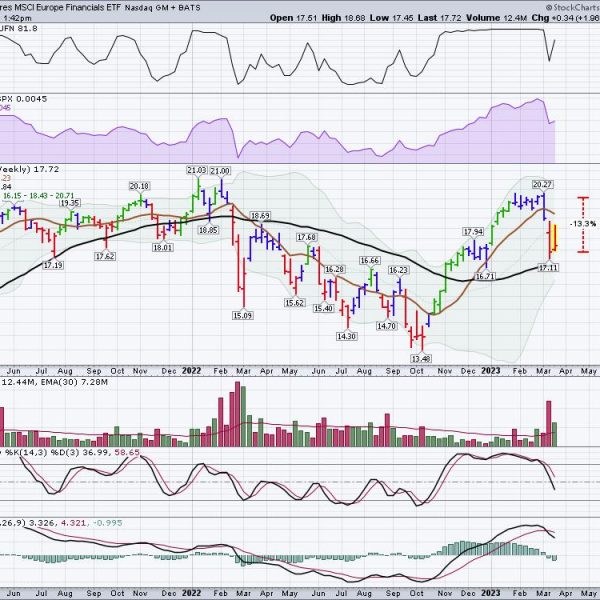
Task: Click the 18.69 price label
Action: 260,216
